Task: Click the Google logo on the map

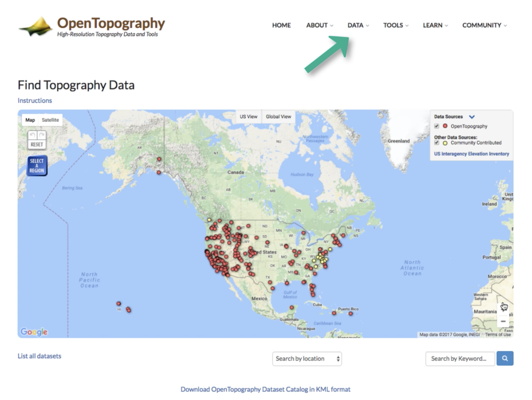Action: coord(34,332)
